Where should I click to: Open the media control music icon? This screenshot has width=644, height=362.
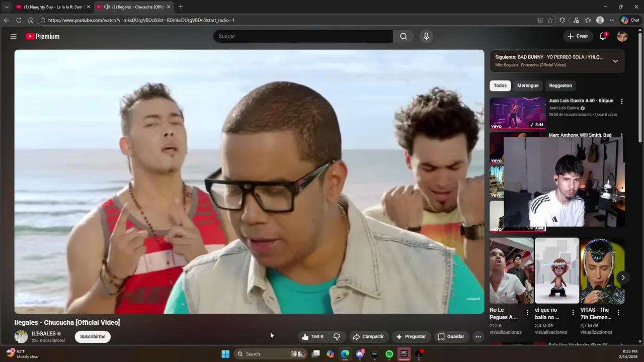point(576,20)
